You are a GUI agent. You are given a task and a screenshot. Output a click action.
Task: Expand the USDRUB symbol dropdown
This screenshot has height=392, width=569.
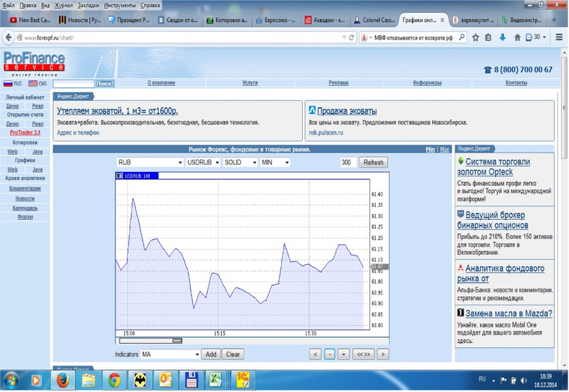203,162
